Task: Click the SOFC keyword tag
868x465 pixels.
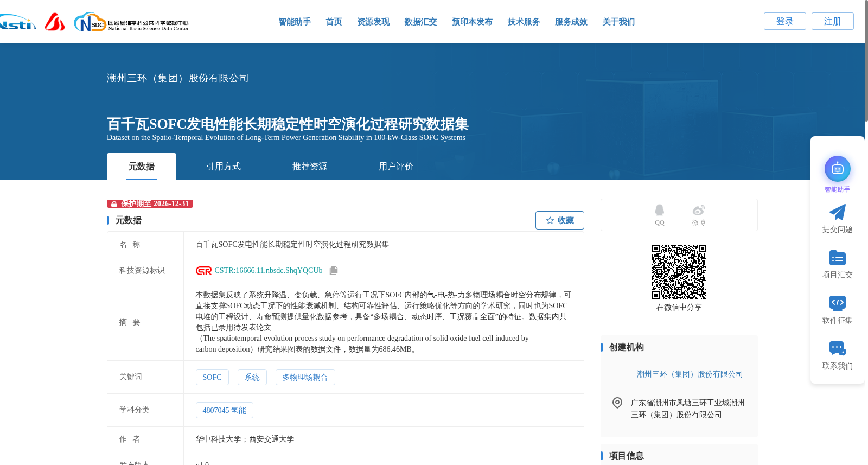Action: point(212,377)
